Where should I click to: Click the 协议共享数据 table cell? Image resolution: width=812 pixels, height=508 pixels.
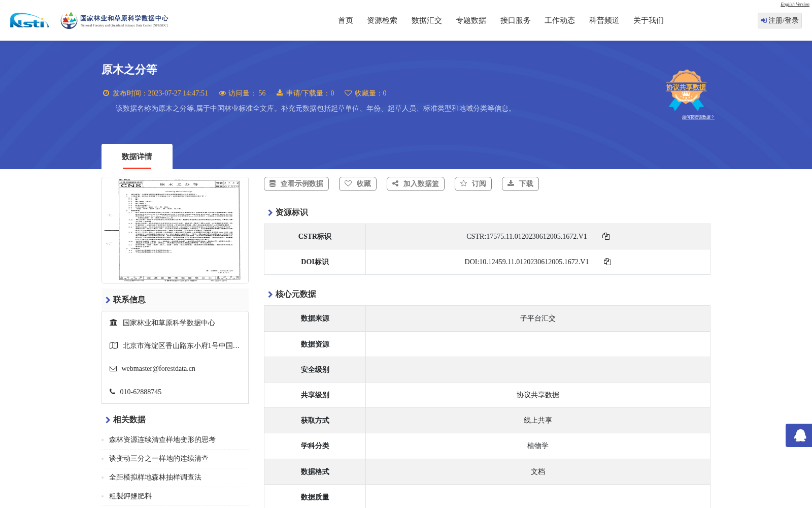click(538, 395)
